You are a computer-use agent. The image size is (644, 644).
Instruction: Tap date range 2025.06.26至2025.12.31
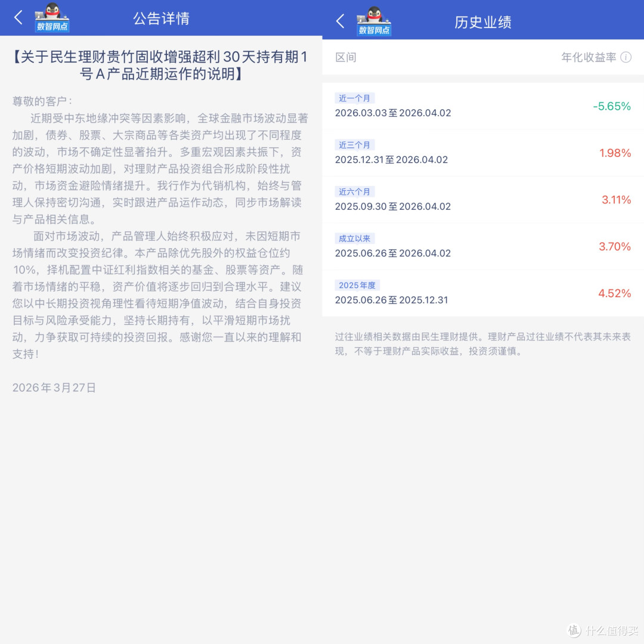point(391,300)
